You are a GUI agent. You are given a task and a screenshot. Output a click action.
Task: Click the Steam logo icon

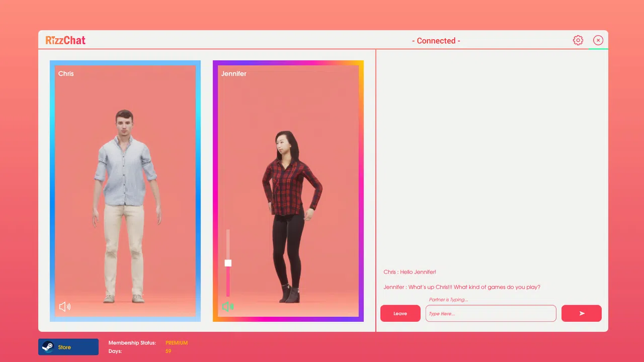tap(48, 347)
